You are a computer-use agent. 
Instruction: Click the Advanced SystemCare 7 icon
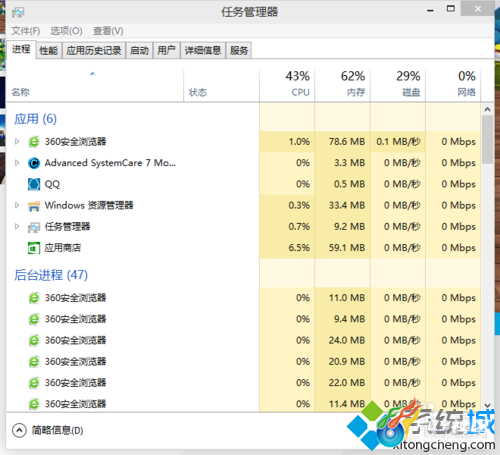click(x=34, y=163)
